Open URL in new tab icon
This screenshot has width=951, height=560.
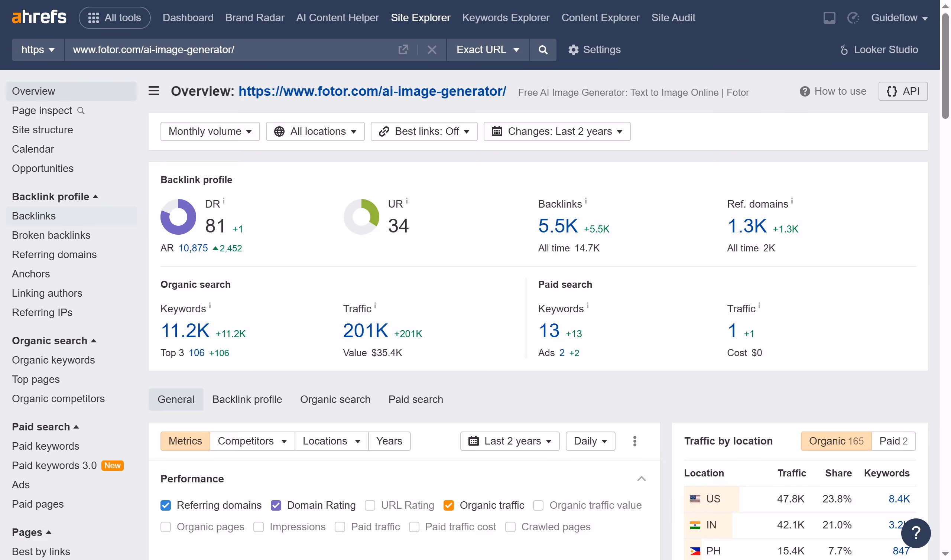403,49
